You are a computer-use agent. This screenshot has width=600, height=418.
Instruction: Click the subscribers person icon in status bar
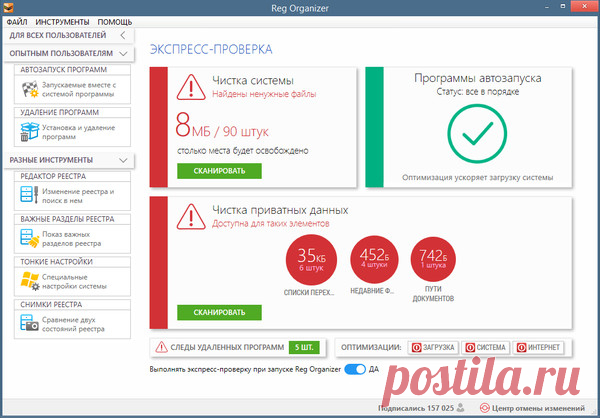click(461, 408)
